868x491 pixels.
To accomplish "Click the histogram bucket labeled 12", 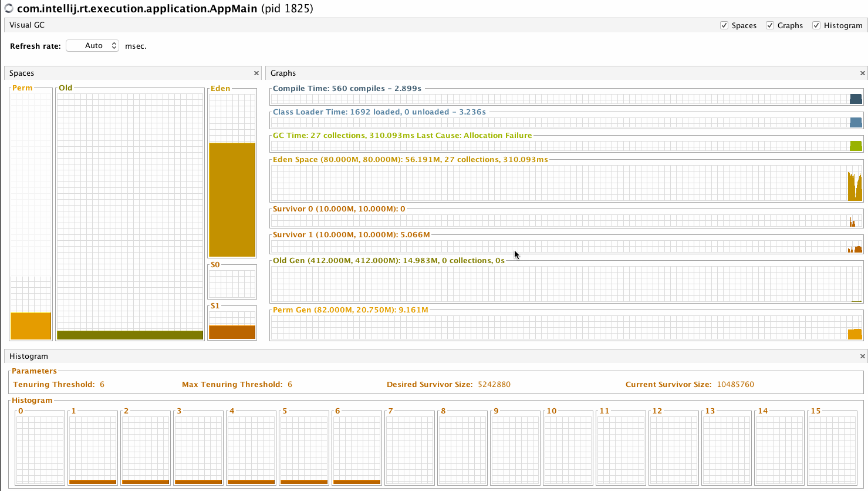I will (x=674, y=449).
